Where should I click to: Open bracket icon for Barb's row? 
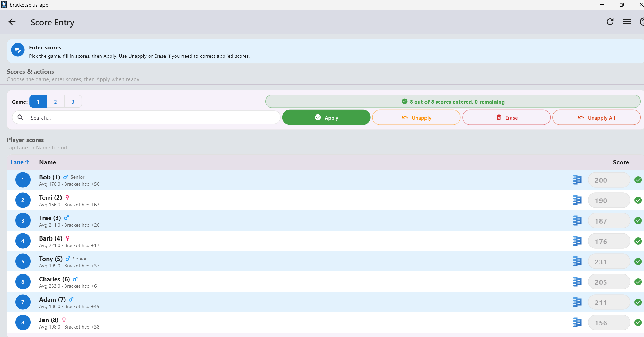(x=577, y=241)
